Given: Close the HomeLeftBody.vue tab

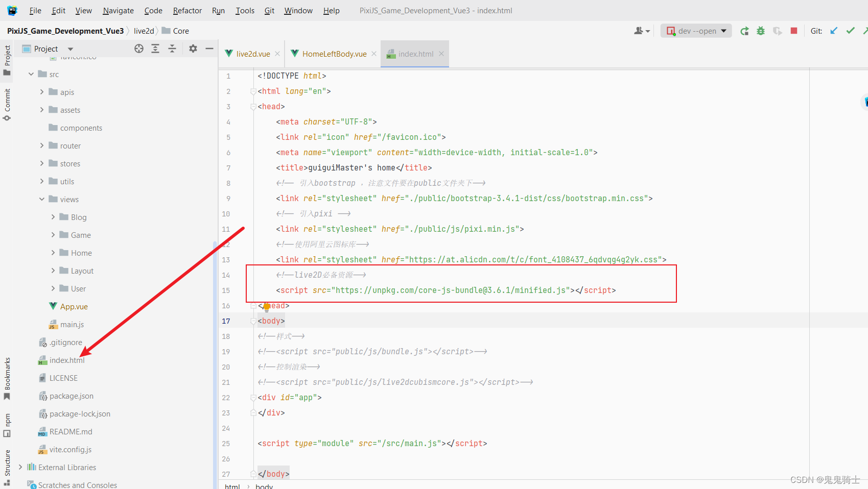Looking at the screenshot, I should pos(374,54).
